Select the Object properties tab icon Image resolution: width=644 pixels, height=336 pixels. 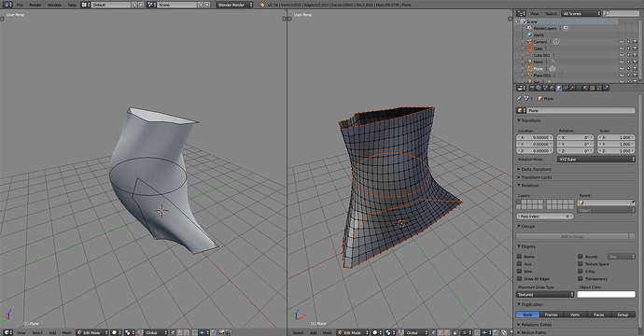(x=558, y=88)
